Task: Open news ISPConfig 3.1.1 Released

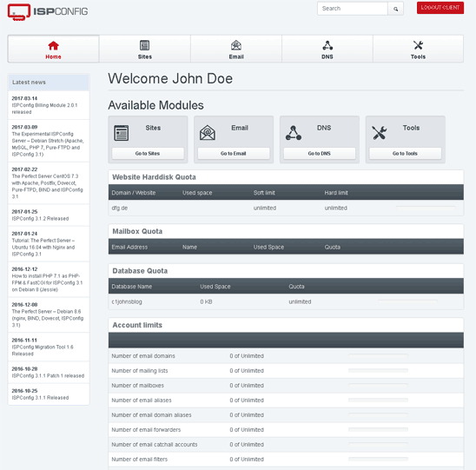Action: 49,394
